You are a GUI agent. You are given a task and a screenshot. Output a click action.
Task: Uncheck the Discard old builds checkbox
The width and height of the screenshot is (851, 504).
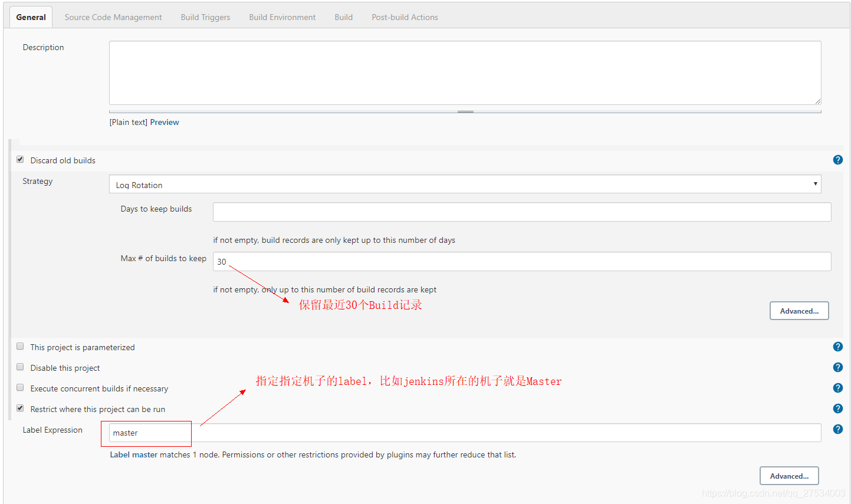(x=19, y=159)
